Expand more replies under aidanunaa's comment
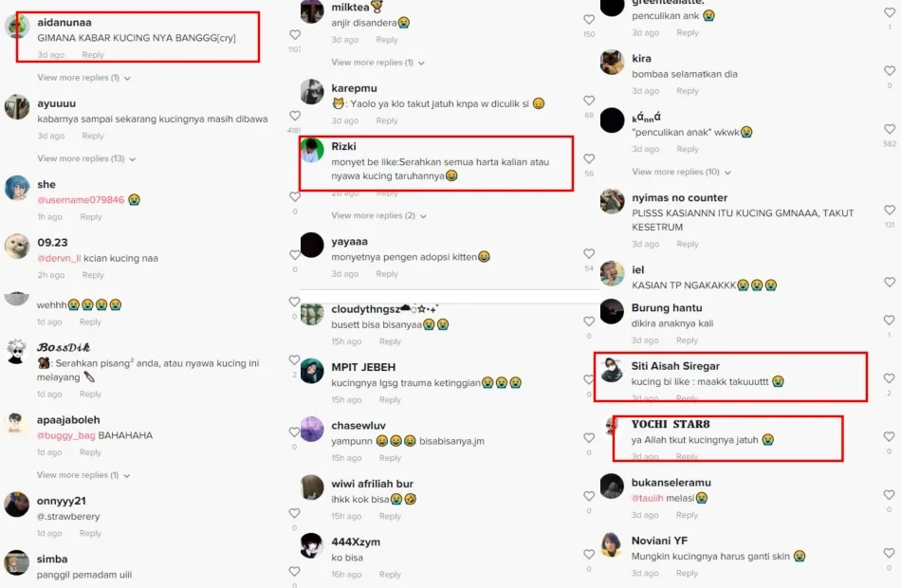901x588 pixels. (83, 78)
